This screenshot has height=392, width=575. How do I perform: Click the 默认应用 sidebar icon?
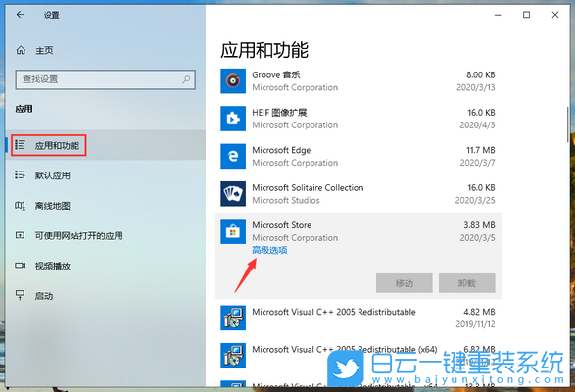pyautogui.click(x=20, y=175)
